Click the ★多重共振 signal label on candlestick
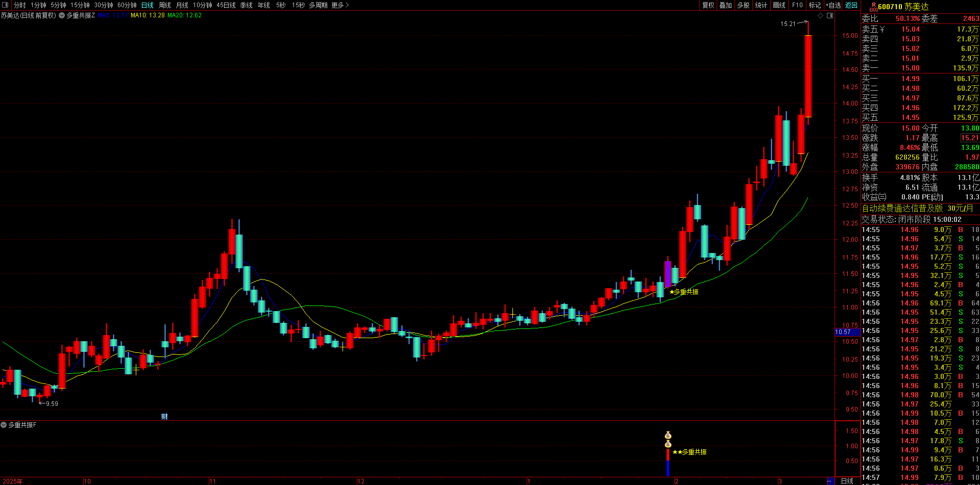The height and width of the screenshot is (485, 980). [x=684, y=292]
